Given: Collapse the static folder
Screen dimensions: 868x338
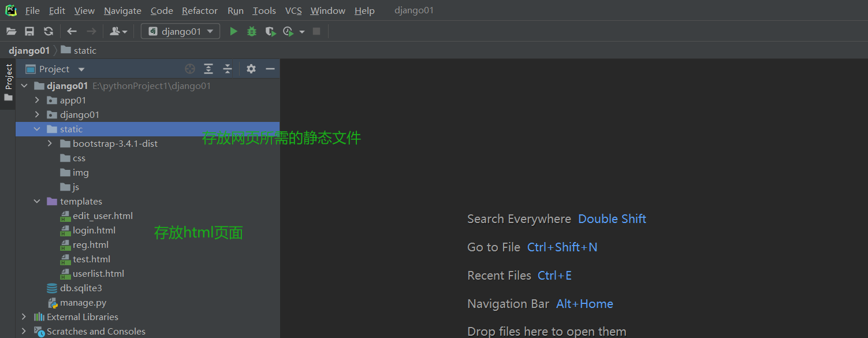Looking at the screenshot, I should click(x=37, y=129).
